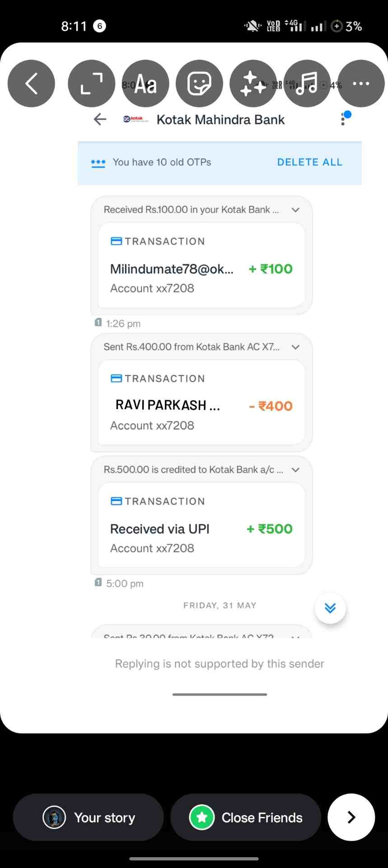Tap the white next arrow button

pos(351,817)
